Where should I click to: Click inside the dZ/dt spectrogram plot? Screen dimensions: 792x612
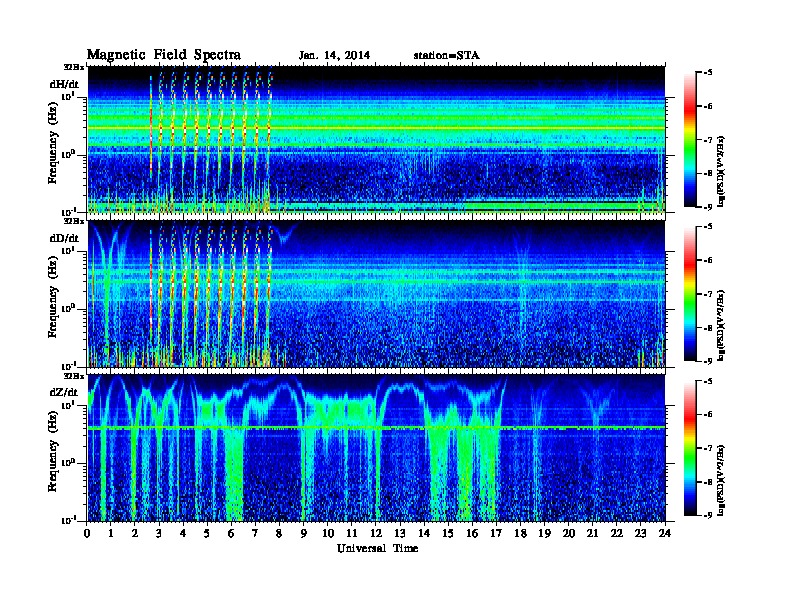pyautogui.click(x=376, y=448)
